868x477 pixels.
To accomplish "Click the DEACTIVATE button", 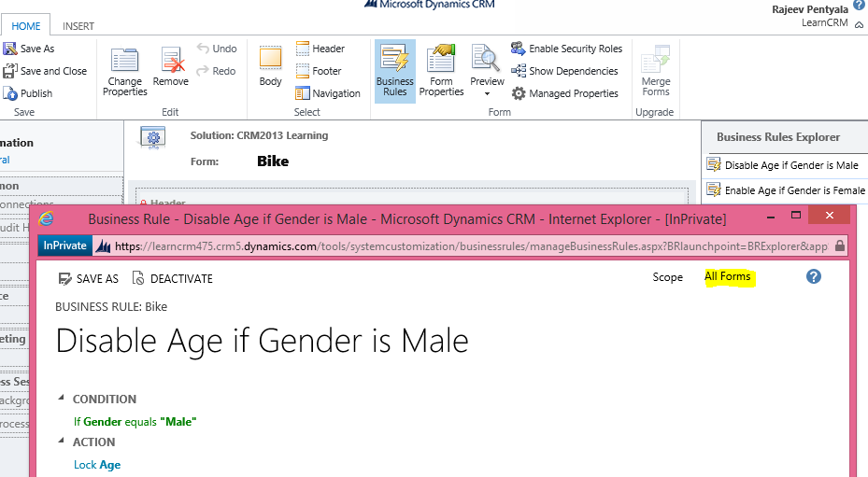I will pyautogui.click(x=173, y=278).
